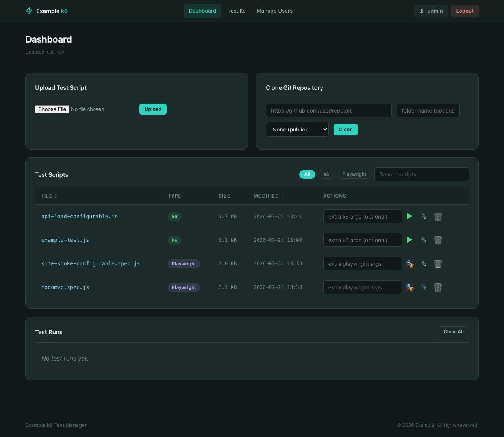Focus extra playwright args for site-smoke-configurable.spec.js
The image size is (504, 437).
pyautogui.click(x=363, y=264)
